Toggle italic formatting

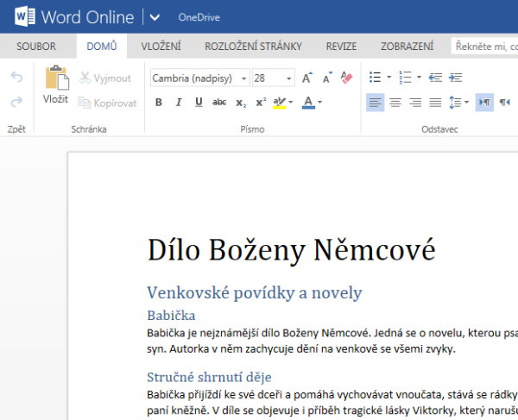179,102
